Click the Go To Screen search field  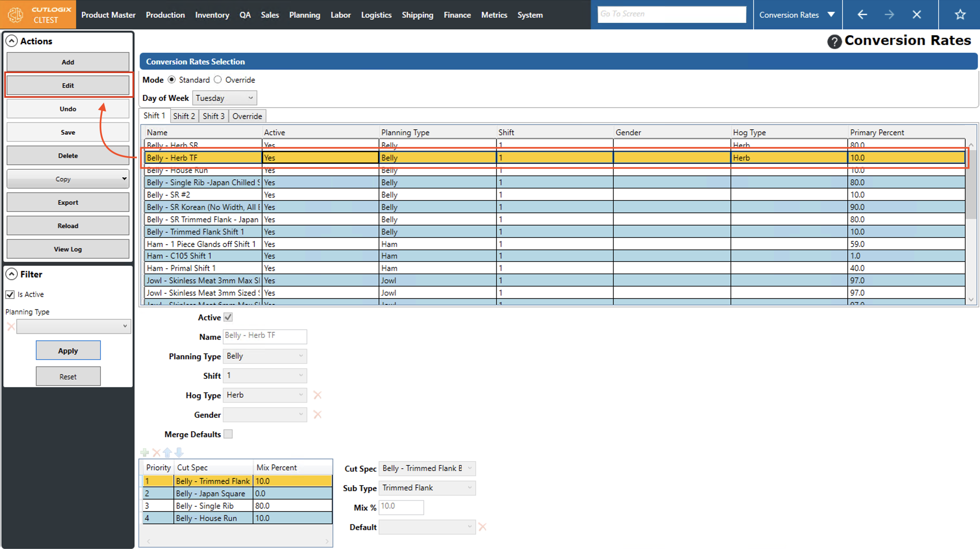pyautogui.click(x=672, y=14)
